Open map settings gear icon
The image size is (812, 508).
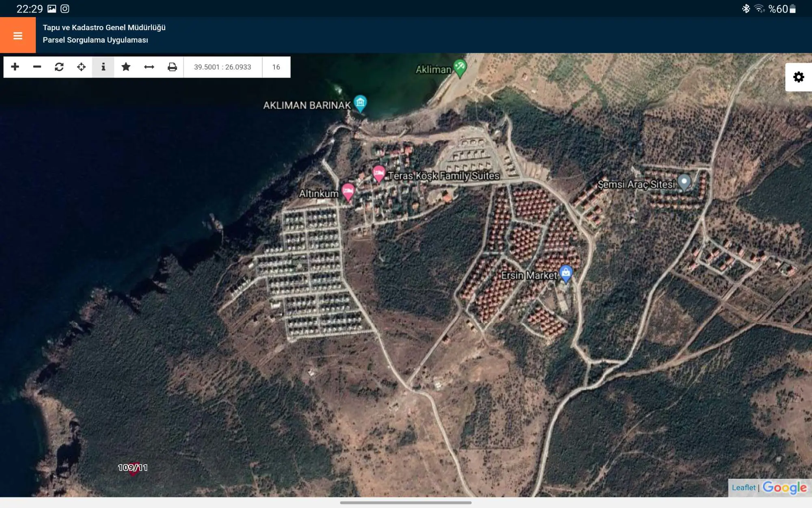click(799, 77)
